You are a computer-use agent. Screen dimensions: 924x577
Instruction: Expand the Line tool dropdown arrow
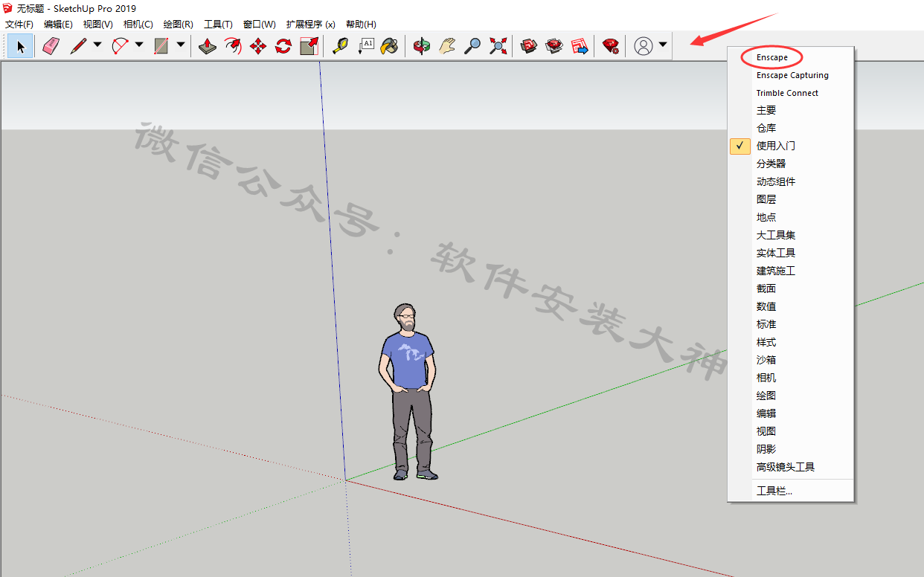pyautogui.click(x=97, y=45)
